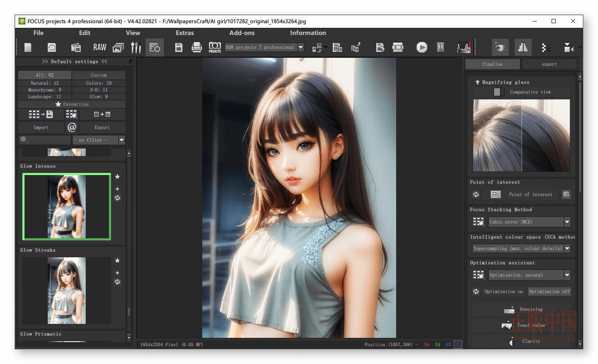Open HDR projects 7 professional dropdown
Viewport: 598px width, 364px height.
point(264,47)
